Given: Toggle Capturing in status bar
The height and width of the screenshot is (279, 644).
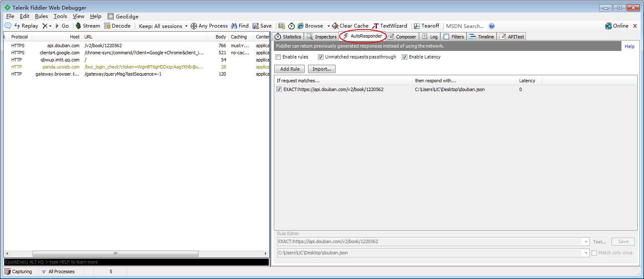Looking at the screenshot, I should (x=18, y=271).
